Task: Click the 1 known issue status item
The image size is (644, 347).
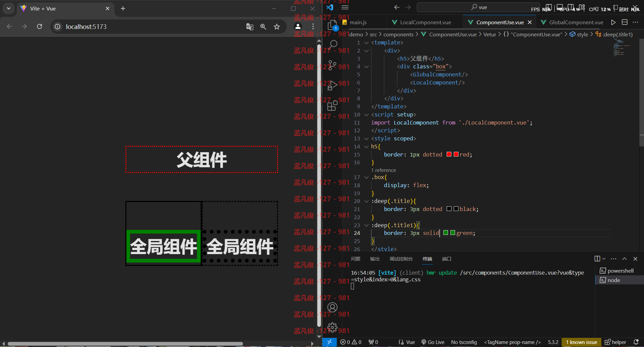Action: (x=581, y=342)
